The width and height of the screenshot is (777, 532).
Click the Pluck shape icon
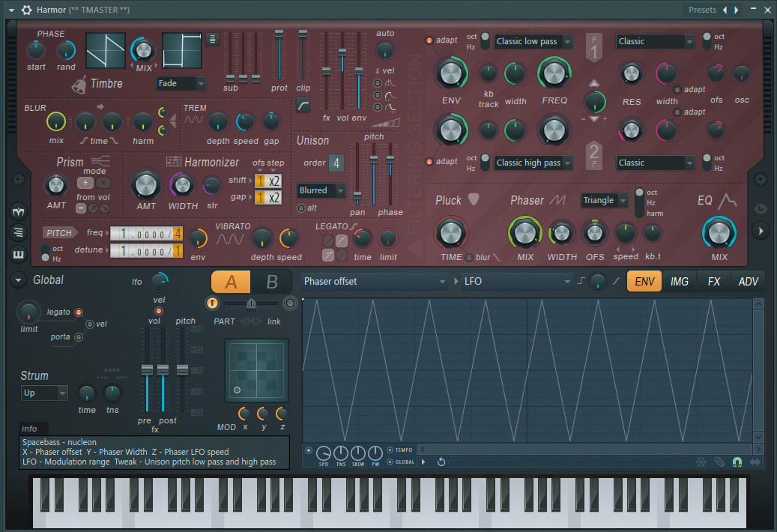point(474,199)
